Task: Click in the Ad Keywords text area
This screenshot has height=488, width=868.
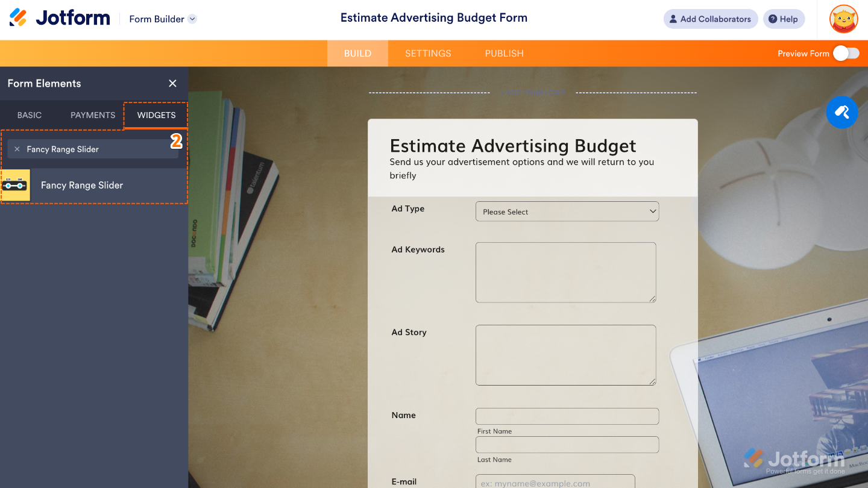Action: coord(565,272)
